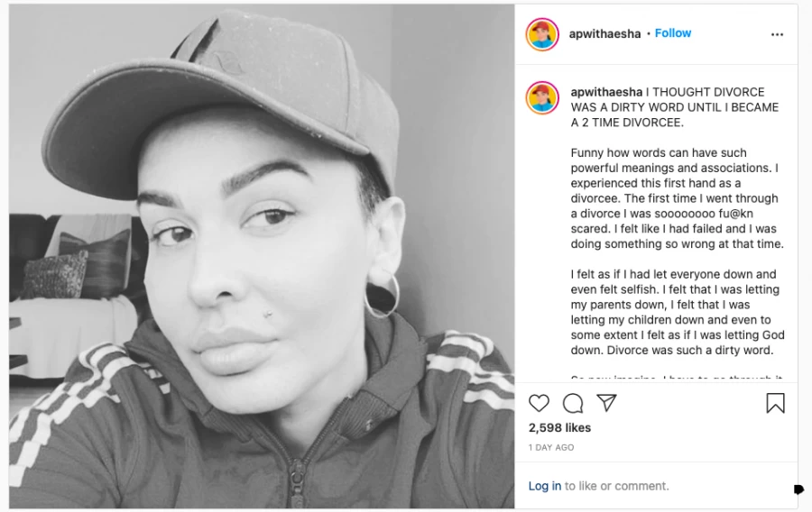812x512 pixels.
Task: Open comments with the speech bubble icon
Action: (573, 404)
